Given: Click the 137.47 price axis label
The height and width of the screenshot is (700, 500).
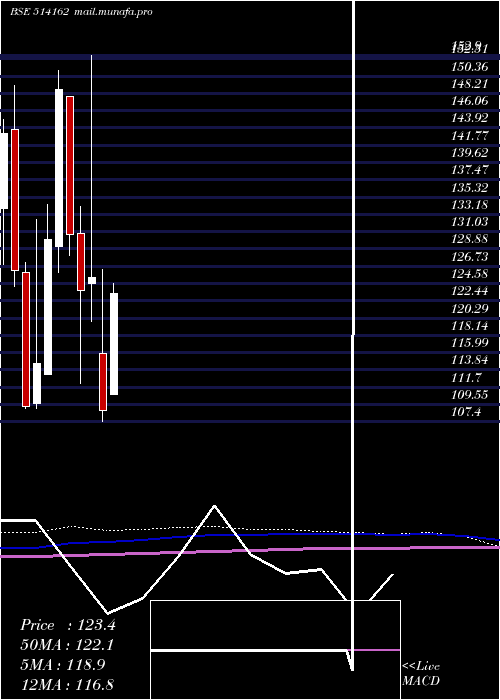Looking at the screenshot, I should (x=470, y=171).
